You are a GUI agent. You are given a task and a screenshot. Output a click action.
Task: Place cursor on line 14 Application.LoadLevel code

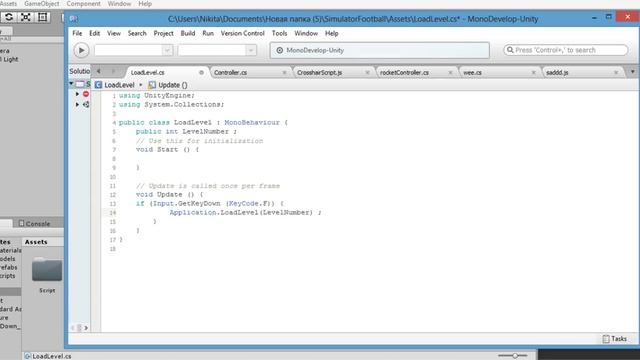click(245, 213)
